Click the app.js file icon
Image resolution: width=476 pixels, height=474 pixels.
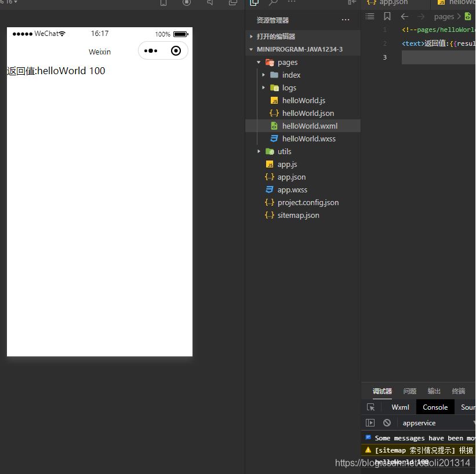(x=270, y=164)
